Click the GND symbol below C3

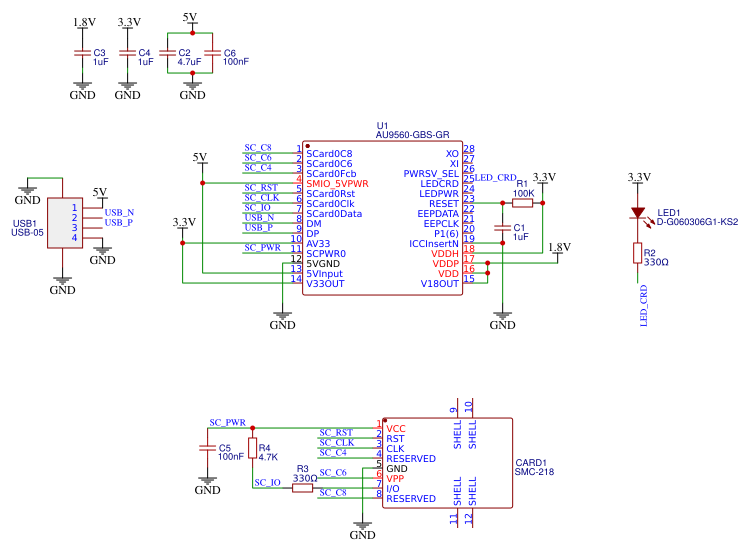(x=83, y=91)
